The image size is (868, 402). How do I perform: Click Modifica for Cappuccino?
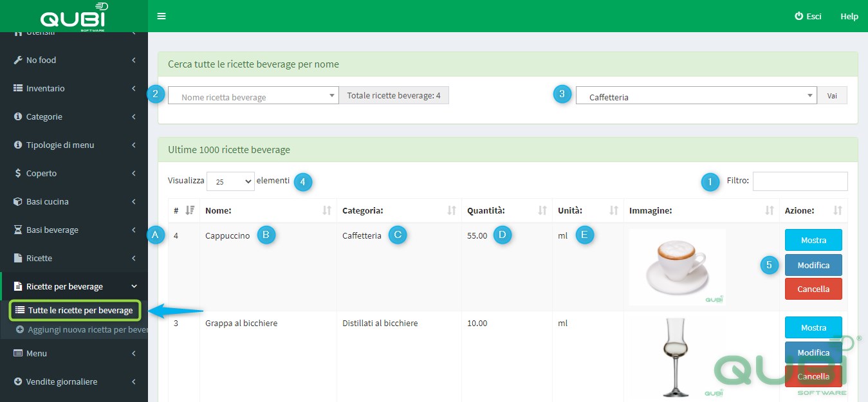click(813, 265)
